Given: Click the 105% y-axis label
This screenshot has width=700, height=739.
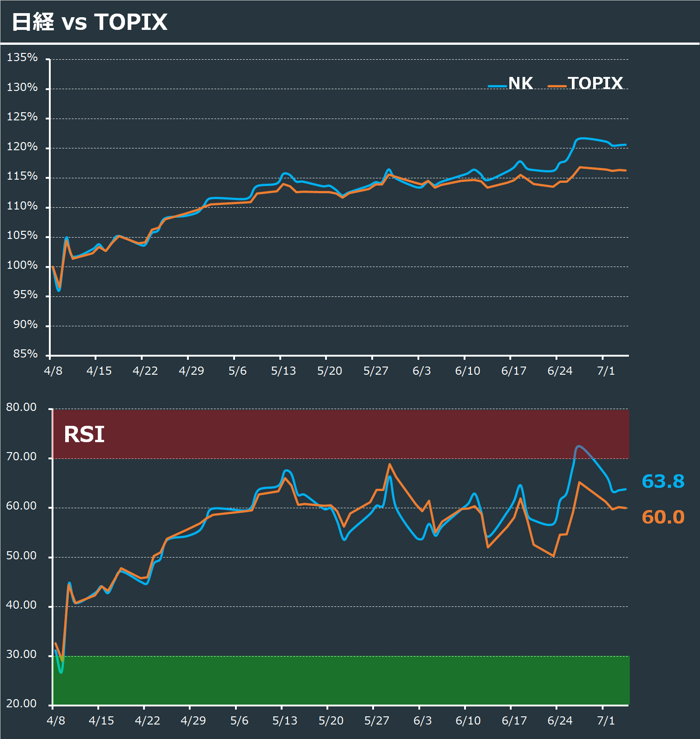Looking at the screenshot, I should coord(22,235).
